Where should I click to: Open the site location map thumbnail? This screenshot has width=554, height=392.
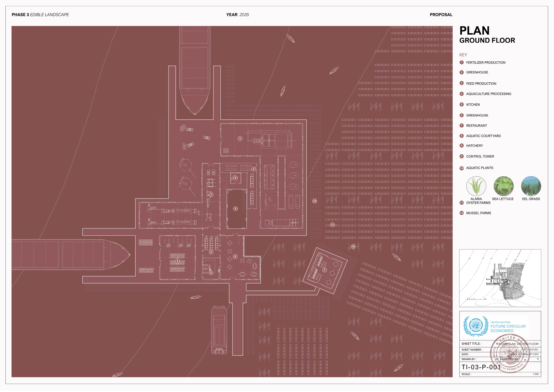[500, 278]
